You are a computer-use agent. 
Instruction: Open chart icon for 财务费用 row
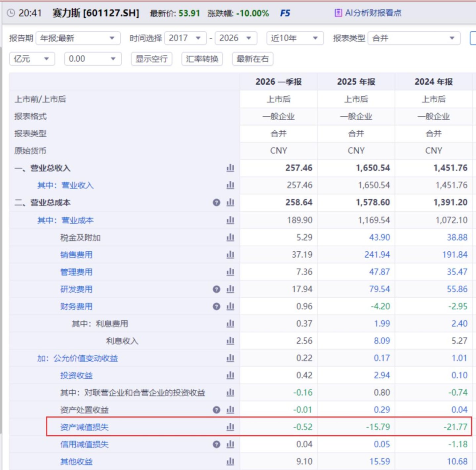pyautogui.click(x=230, y=306)
